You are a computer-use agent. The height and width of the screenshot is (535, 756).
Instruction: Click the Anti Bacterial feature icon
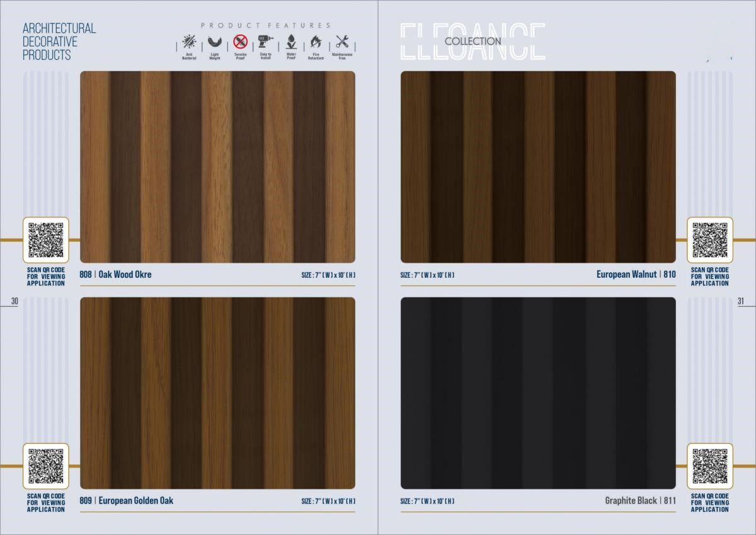[189, 42]
